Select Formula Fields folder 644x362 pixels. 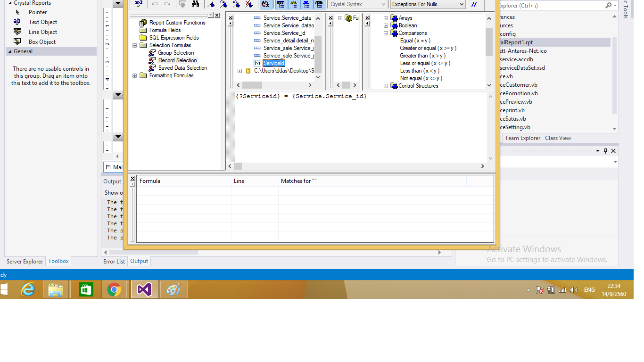(165, 30)
